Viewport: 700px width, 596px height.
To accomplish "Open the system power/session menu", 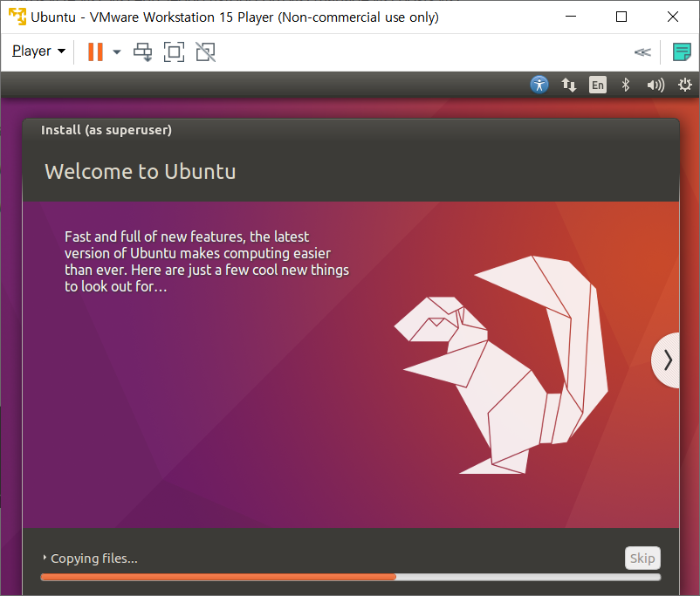I will point(684,85).
